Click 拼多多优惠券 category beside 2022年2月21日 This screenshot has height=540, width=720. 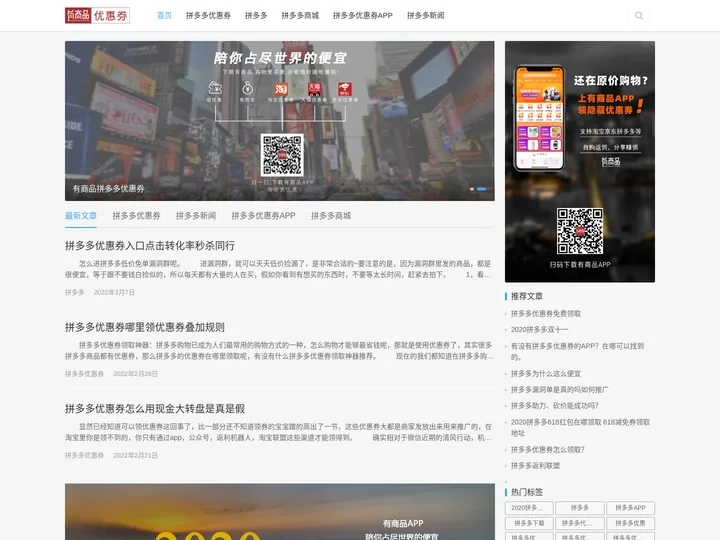pos(84,456)
